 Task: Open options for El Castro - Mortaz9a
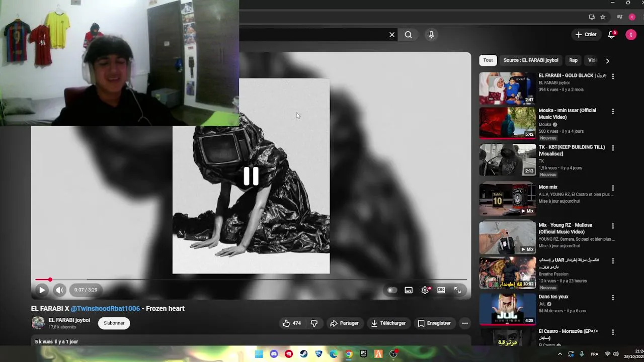coord(613,332)
